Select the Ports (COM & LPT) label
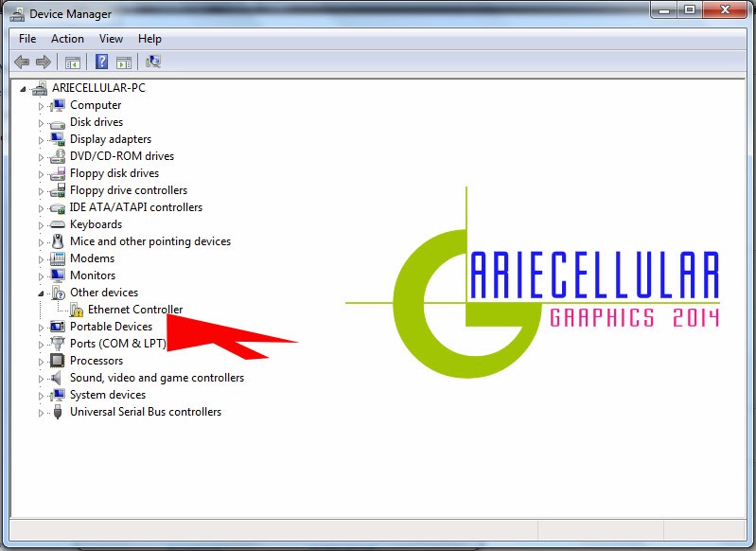 tap(118, 344)
